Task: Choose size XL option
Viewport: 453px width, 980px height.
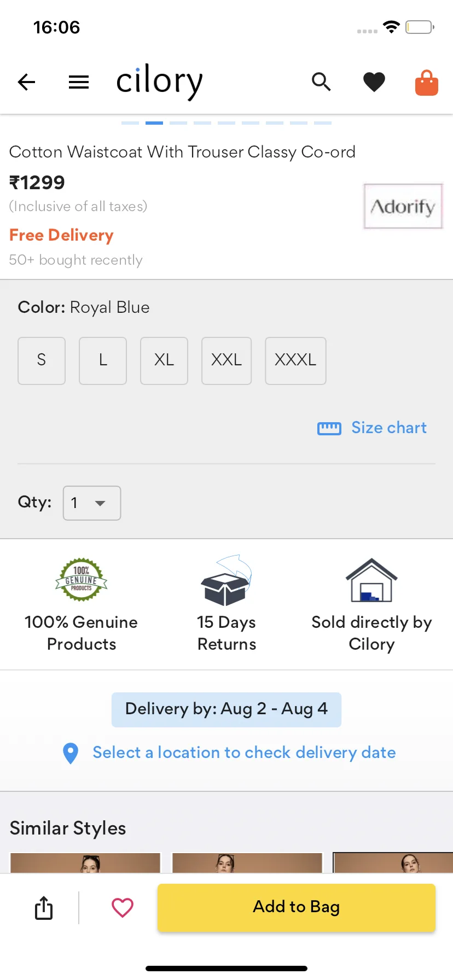Action: (x=164, y=360)
